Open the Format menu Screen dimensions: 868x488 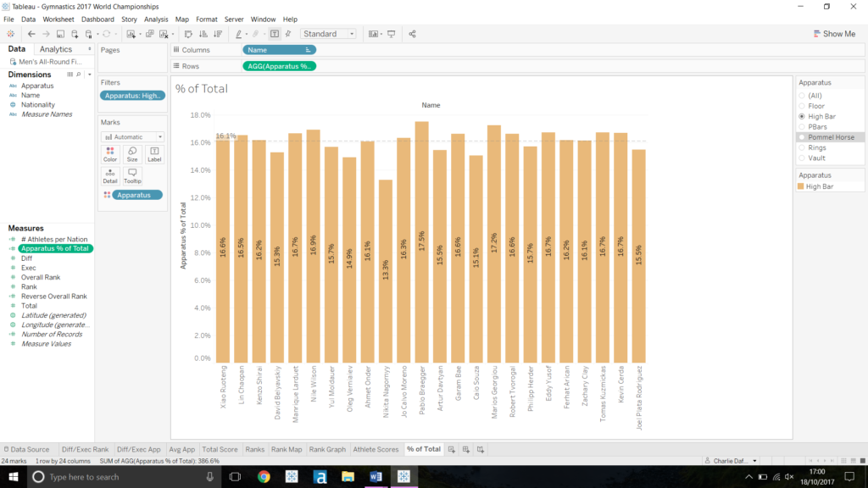tap(207, 19)
